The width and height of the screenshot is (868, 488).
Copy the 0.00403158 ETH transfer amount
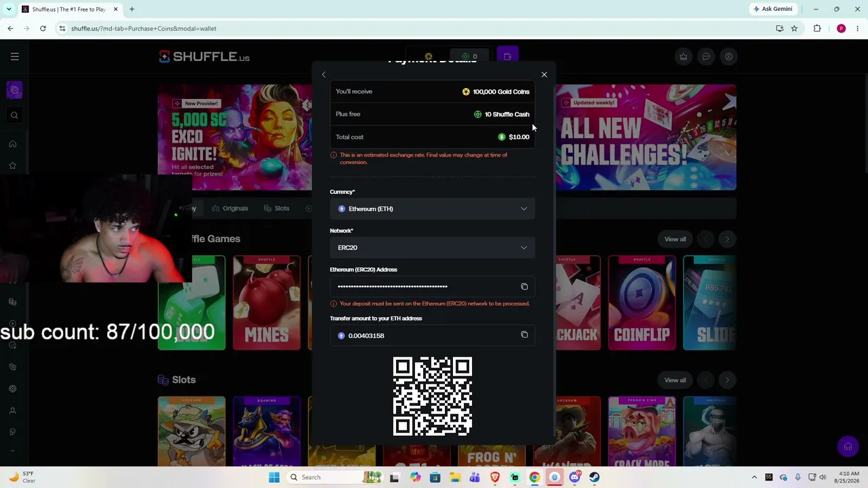524,335
